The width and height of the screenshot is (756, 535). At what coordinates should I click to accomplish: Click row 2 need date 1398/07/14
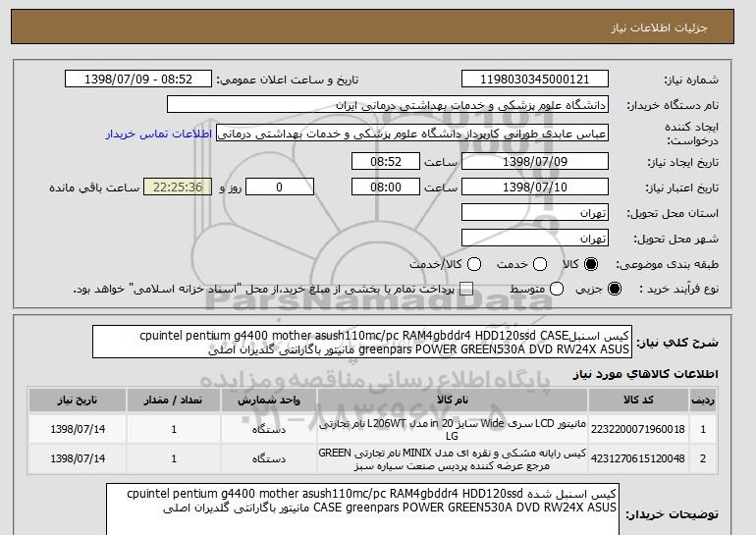(78, 458)
